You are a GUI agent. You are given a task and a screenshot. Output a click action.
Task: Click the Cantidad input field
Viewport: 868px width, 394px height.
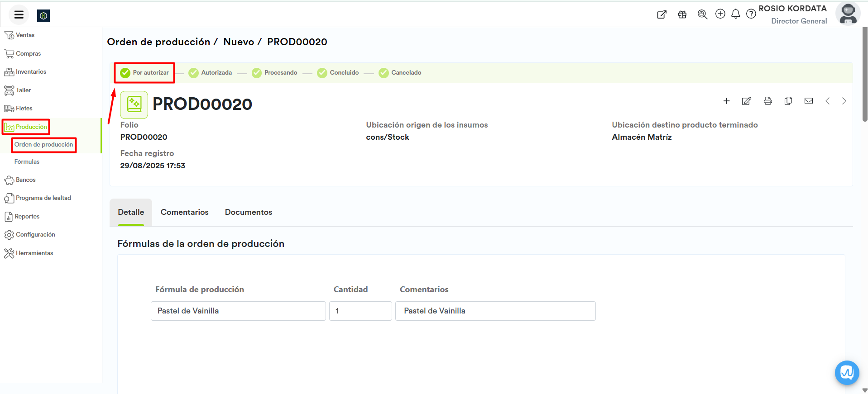click(360, 311)
